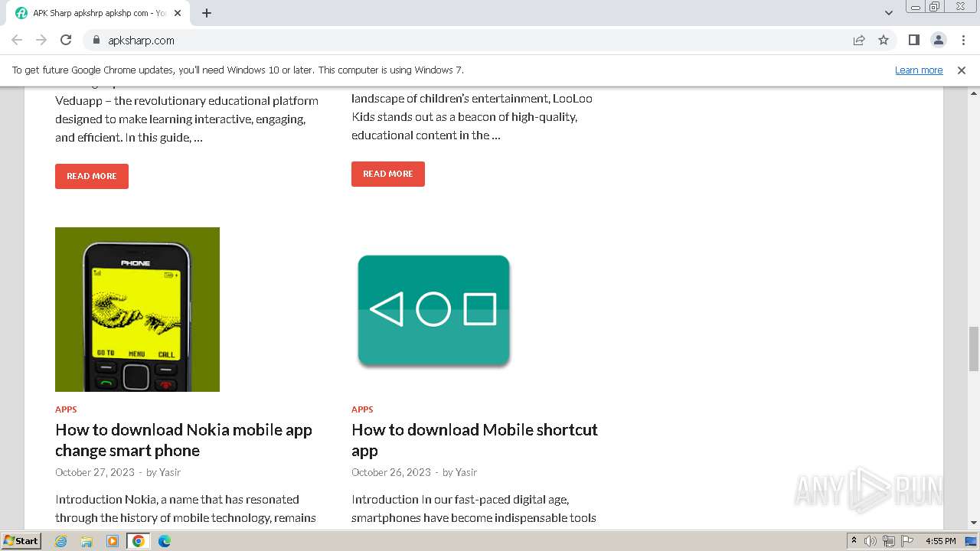The image size is (980, 551).
Task: Bookmark this tab with the star icon
Action: [x=884, y=40]
